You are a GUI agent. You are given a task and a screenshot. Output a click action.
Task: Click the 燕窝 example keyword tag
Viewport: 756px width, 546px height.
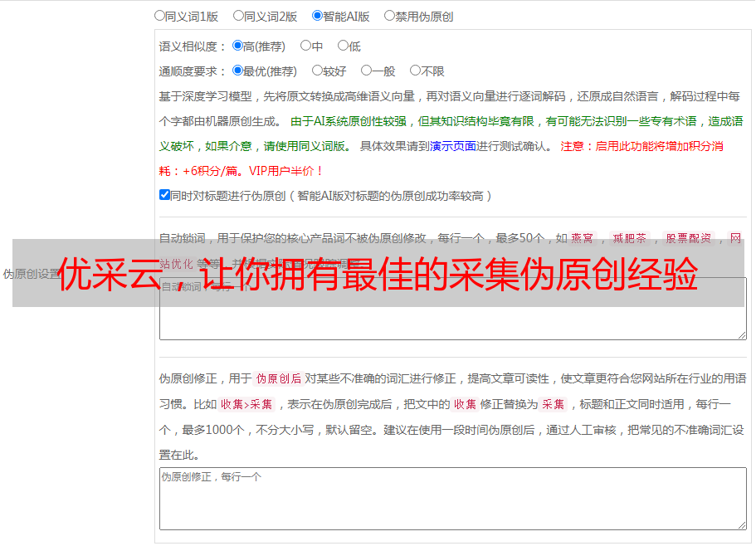(x=582, y=238)
